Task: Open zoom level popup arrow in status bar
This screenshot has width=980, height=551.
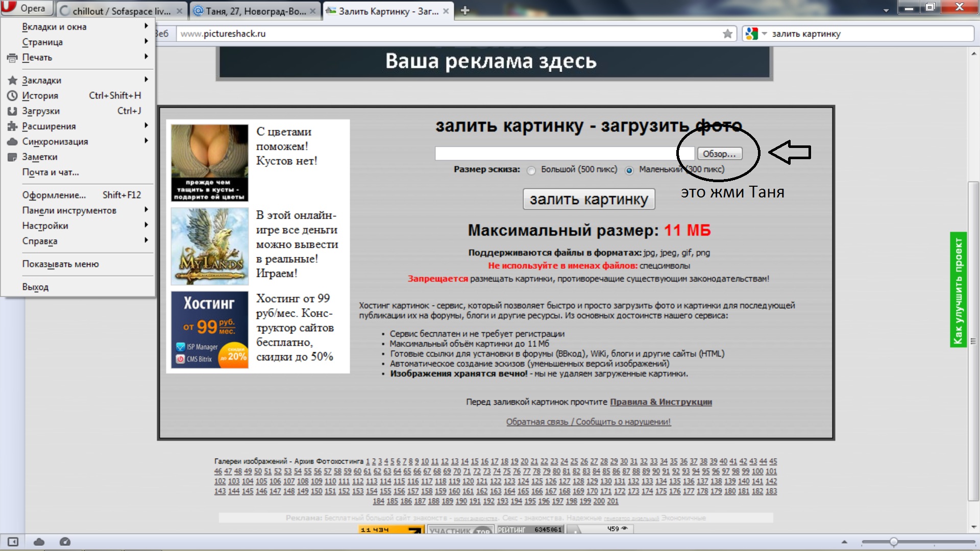Action: [x=844, y=542]
